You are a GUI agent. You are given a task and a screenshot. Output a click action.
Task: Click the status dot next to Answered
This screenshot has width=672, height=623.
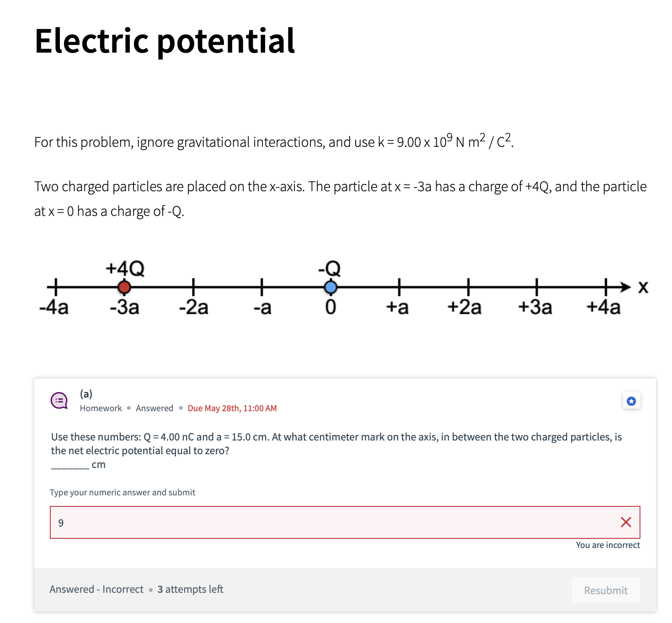[x=180, y=408]
